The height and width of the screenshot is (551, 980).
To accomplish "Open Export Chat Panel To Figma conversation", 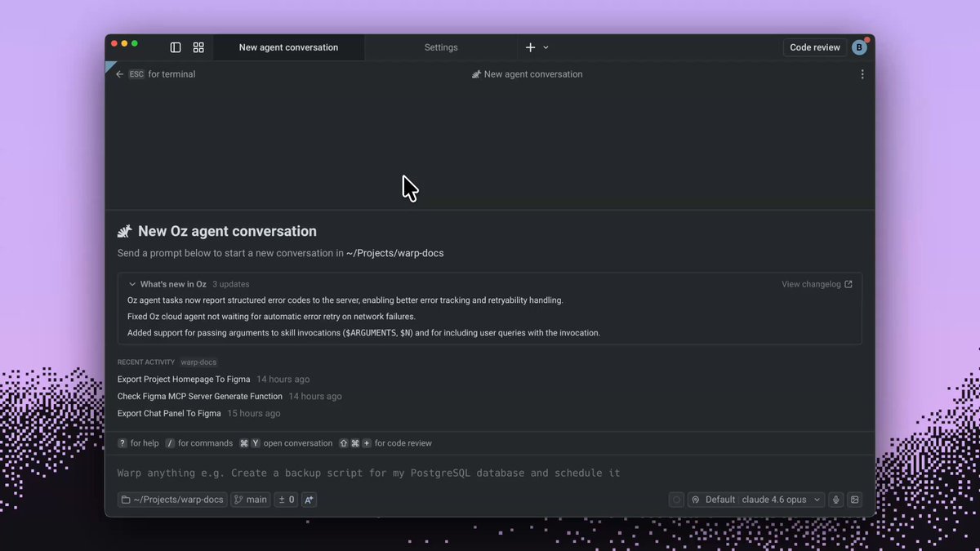I will coord(169,413).
